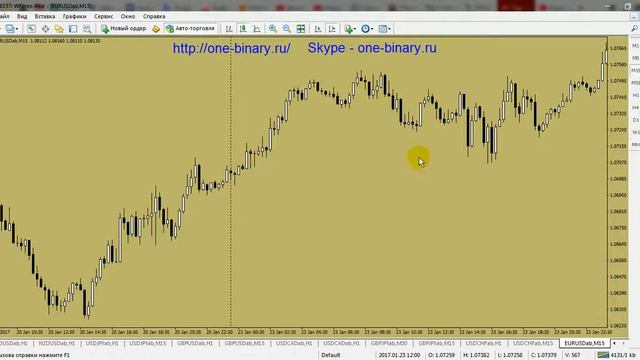Switch to the USDCHFab,M15 chart tab
640x360 pixels.
click(533, 344)
